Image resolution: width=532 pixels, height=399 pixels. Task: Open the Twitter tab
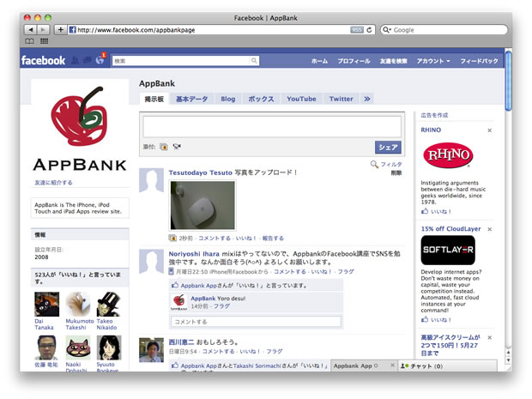[x=341, y=99]
